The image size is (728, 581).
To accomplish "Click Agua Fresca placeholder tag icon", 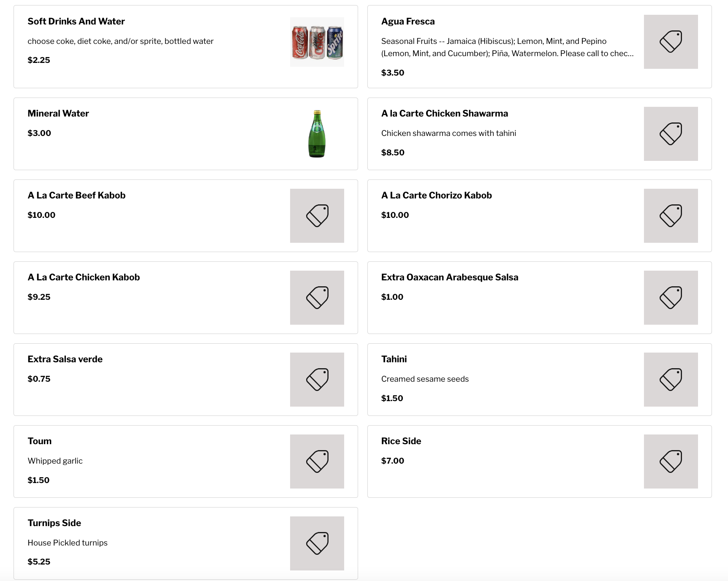I will click(671, 42).
